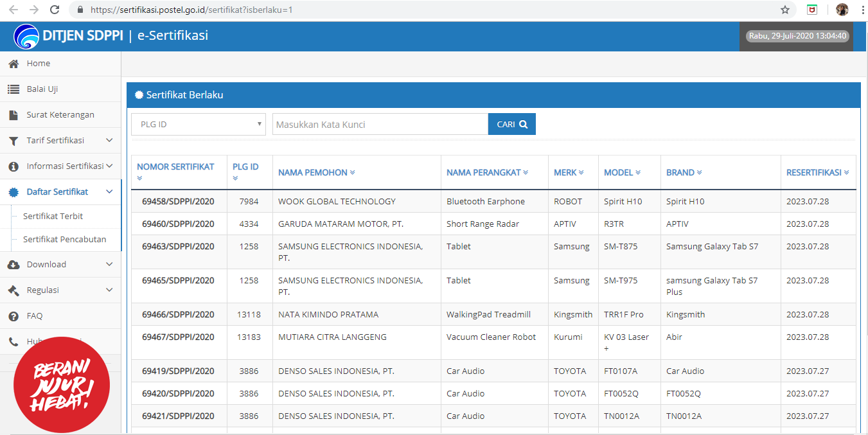Click the DITJEN SDPPI logo icon
Screen dimensions: 868x435
point(26,37)
